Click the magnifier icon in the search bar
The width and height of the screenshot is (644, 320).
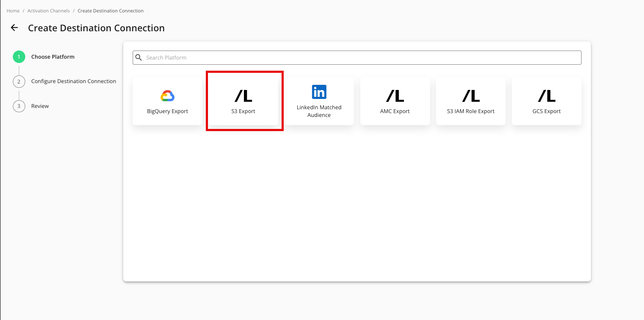(x=139, y=57)
